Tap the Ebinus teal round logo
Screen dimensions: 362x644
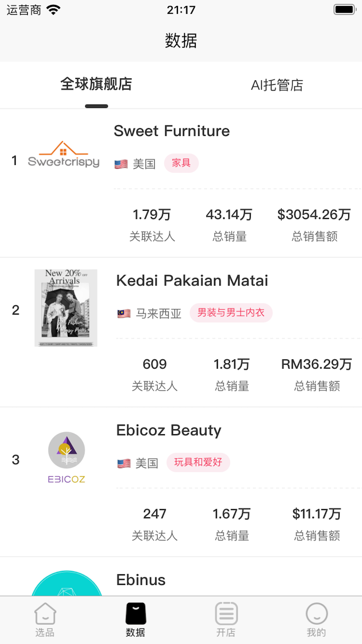click(67, 584)
